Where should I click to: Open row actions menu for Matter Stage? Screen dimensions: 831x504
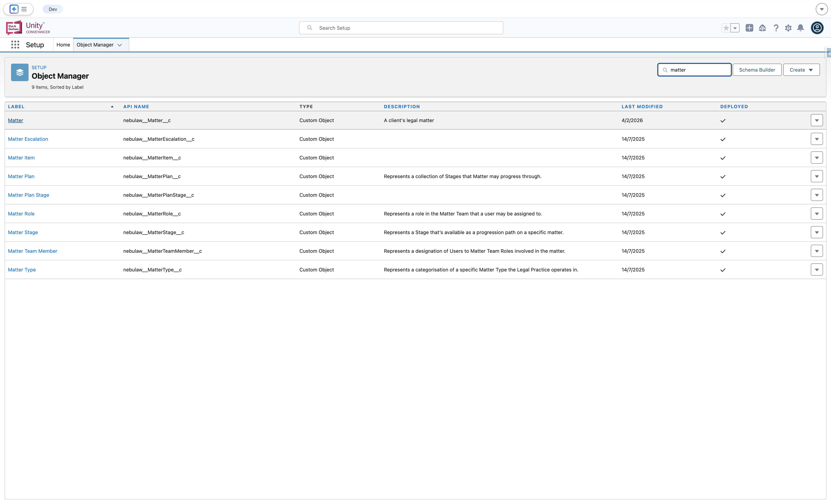[x=817, y=232]
